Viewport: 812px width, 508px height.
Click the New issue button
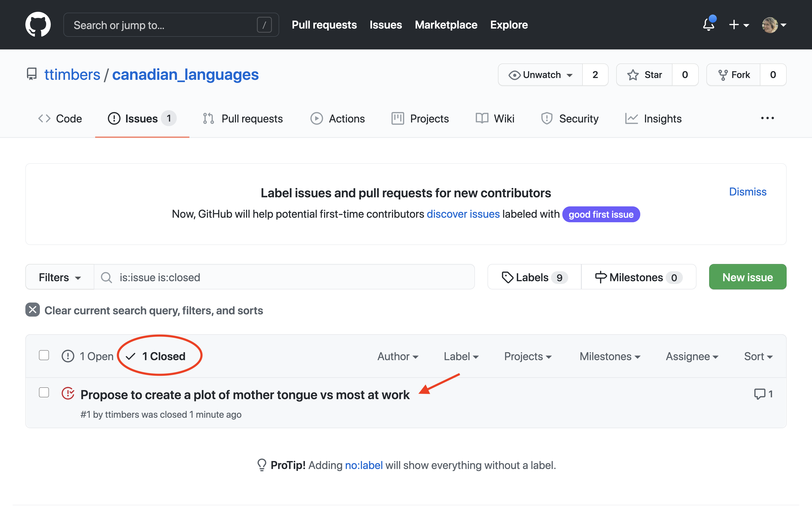748,277
